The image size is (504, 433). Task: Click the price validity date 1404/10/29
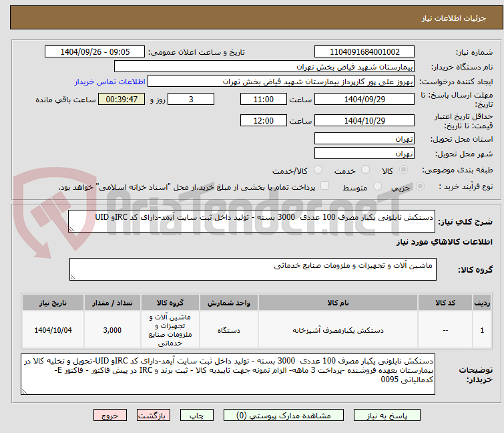tap(364, 121)
